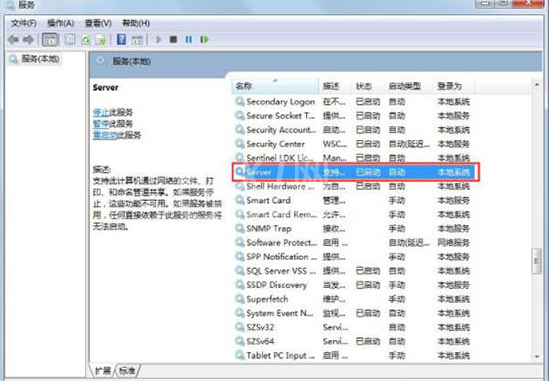Click the blue Help question-mark icon
This screenshot has width=549, height=381.
pos(121,40)
